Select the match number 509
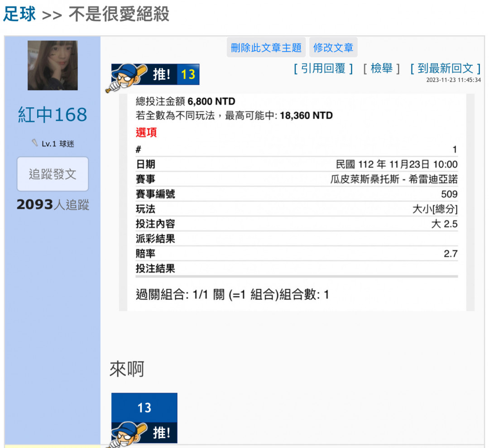 coord(449,194)
